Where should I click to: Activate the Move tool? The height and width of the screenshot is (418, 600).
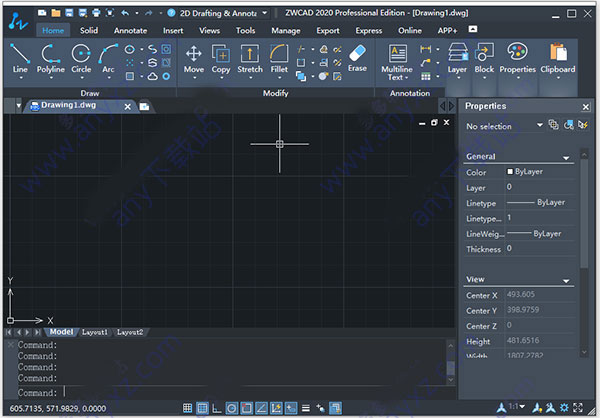point(194,57)
